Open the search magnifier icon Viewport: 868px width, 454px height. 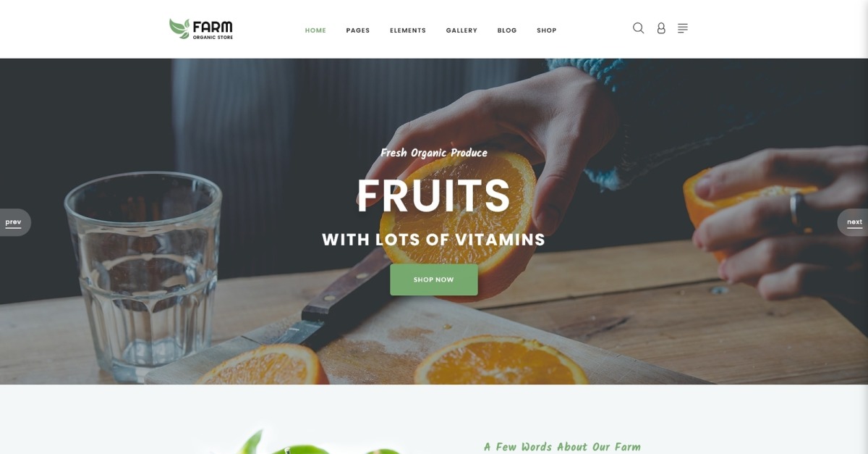coord(638,28)
